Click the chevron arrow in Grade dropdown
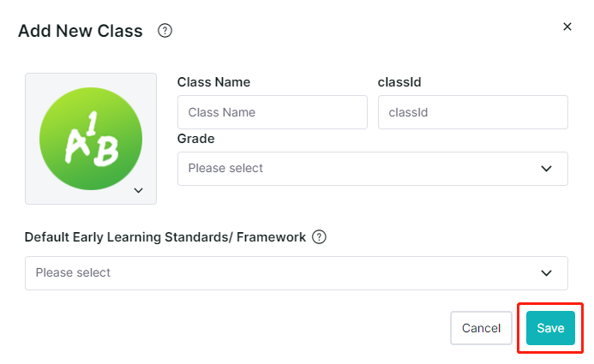Viewport: 594px width, 364px height. 546,169
